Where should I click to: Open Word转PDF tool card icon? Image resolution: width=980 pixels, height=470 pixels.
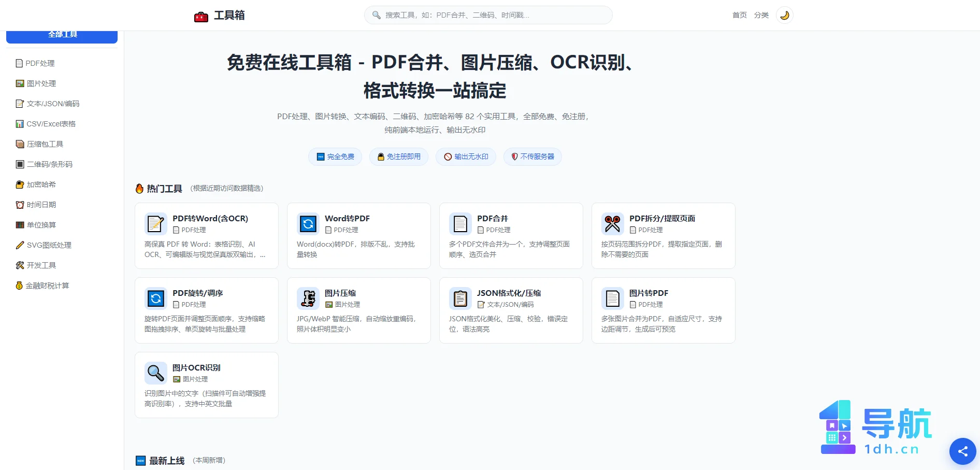pyautogui.click(x=308, y=224)
